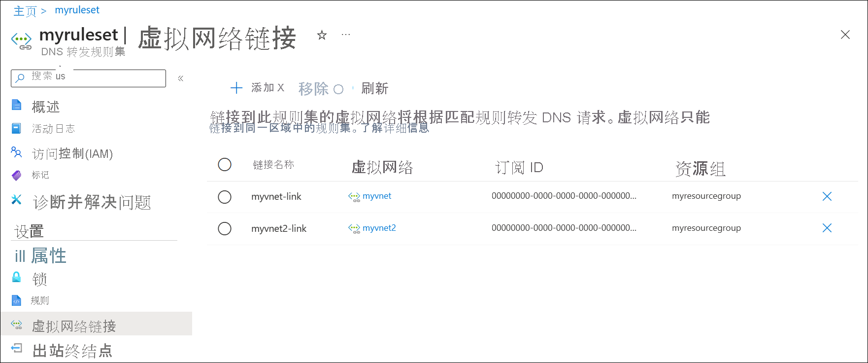Image resolution: width=868 pixels, height=363 pixels.
Task: Click the 概述 document icon
Action: click(16, 105)
